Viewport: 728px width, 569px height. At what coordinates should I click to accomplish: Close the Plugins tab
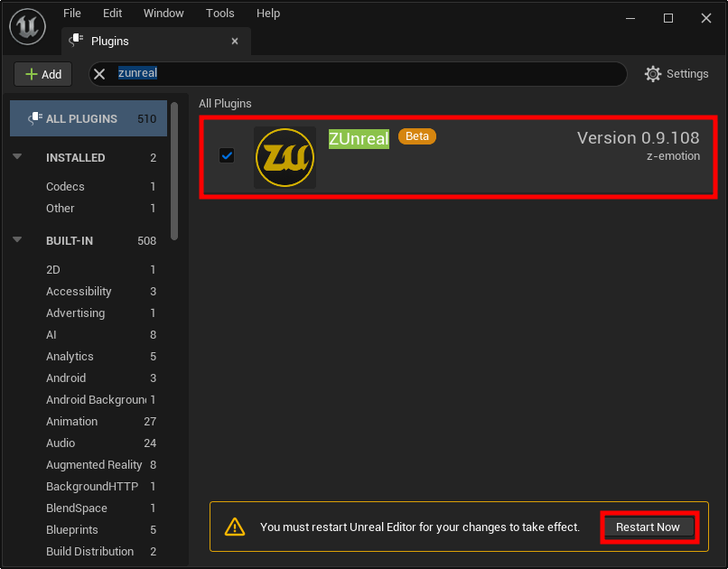tap(235, 41)
